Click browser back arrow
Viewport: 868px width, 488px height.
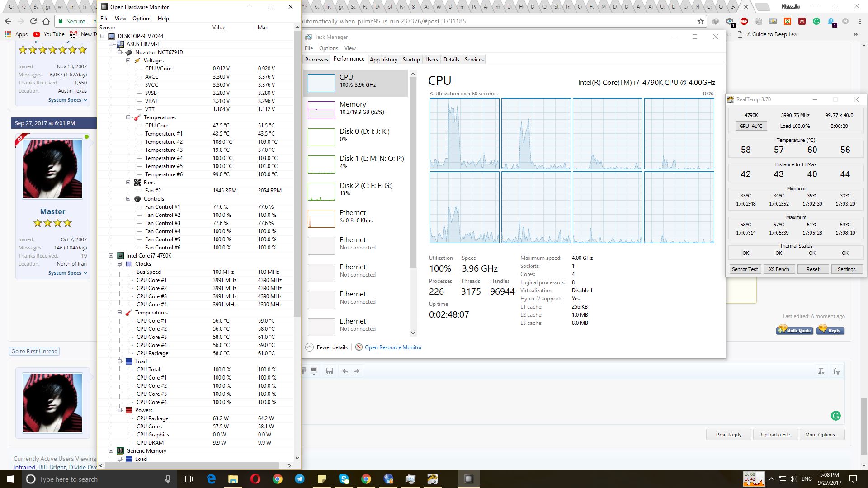pos(8,21)
